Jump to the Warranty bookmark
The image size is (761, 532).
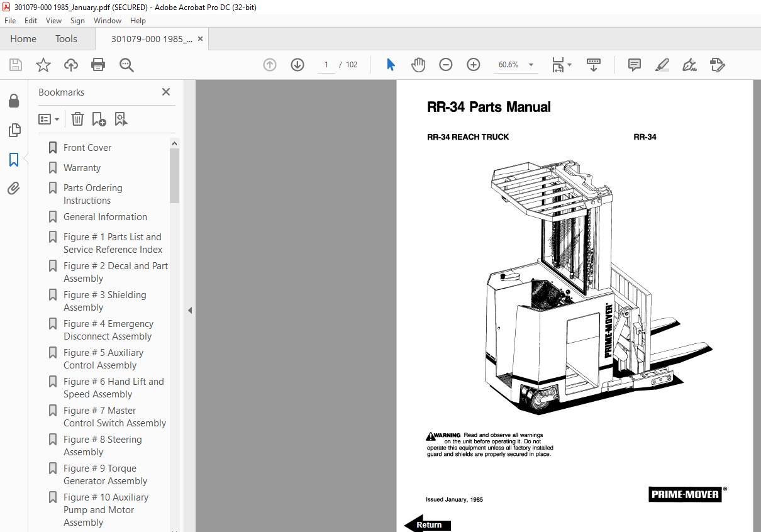coord(82,168)
